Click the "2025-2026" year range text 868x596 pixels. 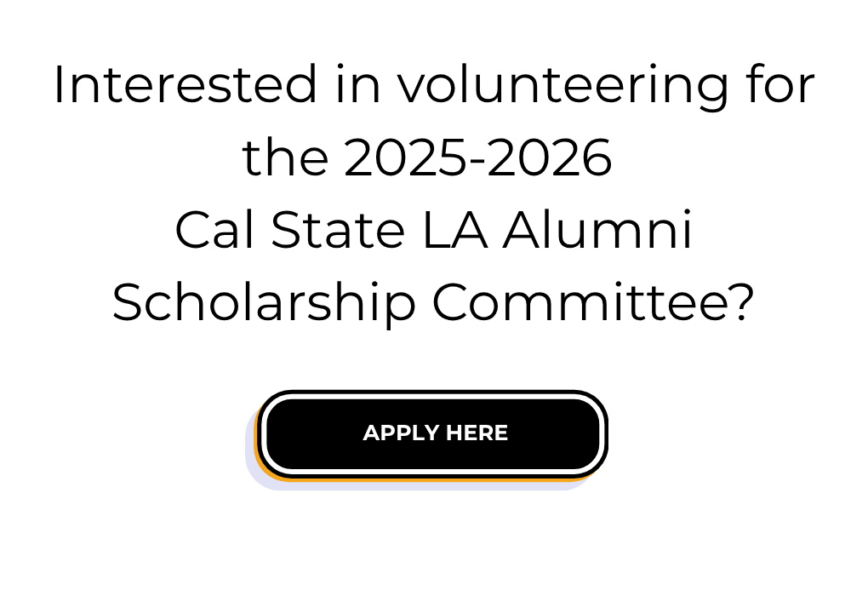(x=478, y=158)
